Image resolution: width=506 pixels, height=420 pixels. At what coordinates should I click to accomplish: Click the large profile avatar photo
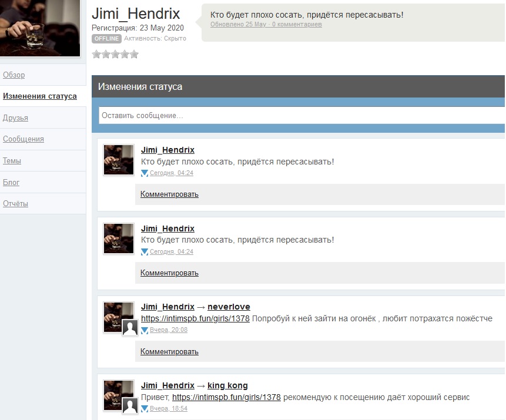click(40, 28)
